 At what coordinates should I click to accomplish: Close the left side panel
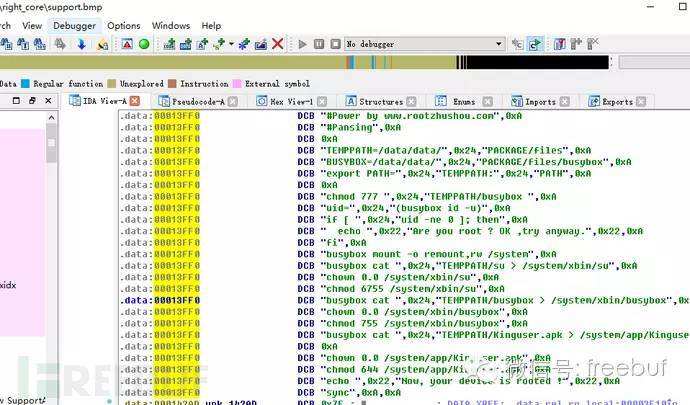48,101
